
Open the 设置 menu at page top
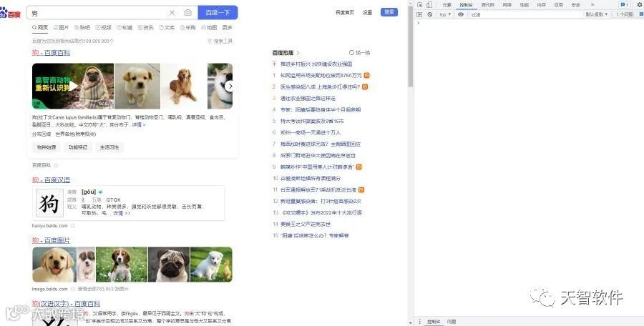368,13
